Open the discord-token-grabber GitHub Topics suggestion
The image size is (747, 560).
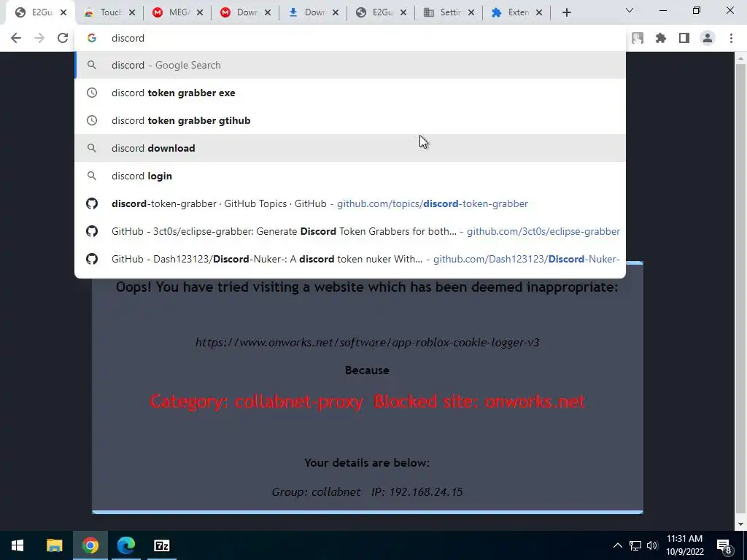(x=350, y=203)
